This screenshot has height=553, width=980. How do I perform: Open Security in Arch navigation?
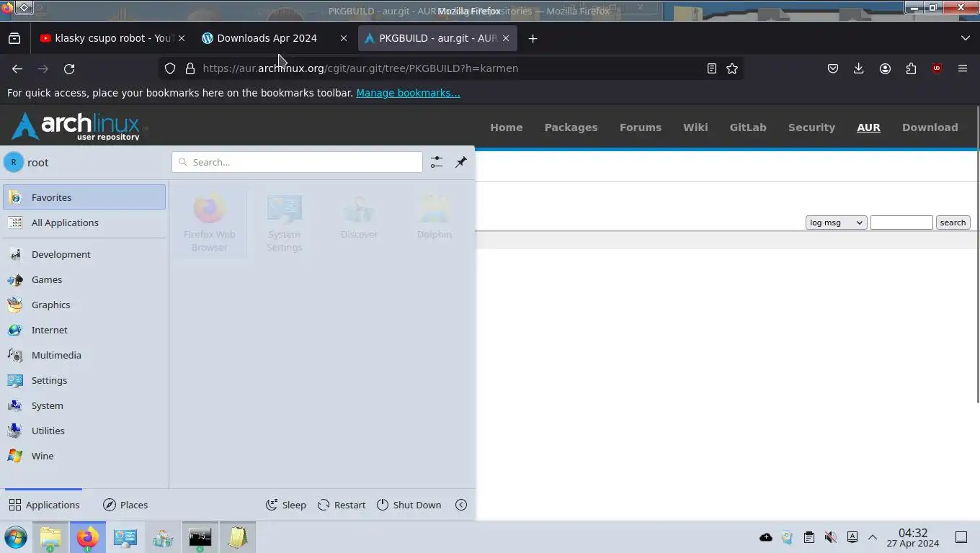(811, 127)
